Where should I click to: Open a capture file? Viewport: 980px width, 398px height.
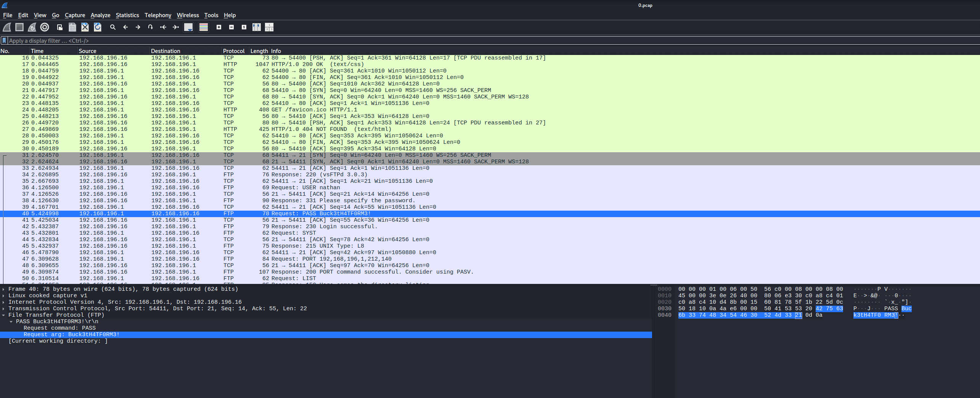pyautogui.click(x=60, y=27)
